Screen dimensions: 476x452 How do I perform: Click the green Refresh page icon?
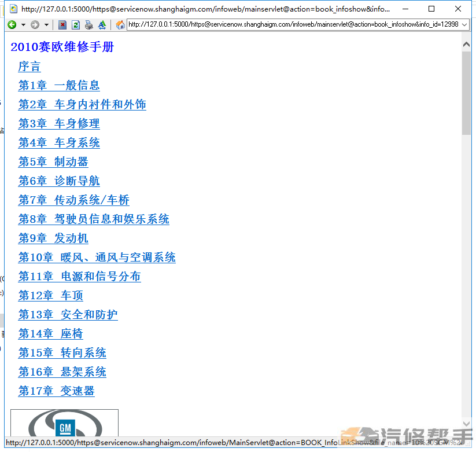pyautogui.click(x=76, y=25)
